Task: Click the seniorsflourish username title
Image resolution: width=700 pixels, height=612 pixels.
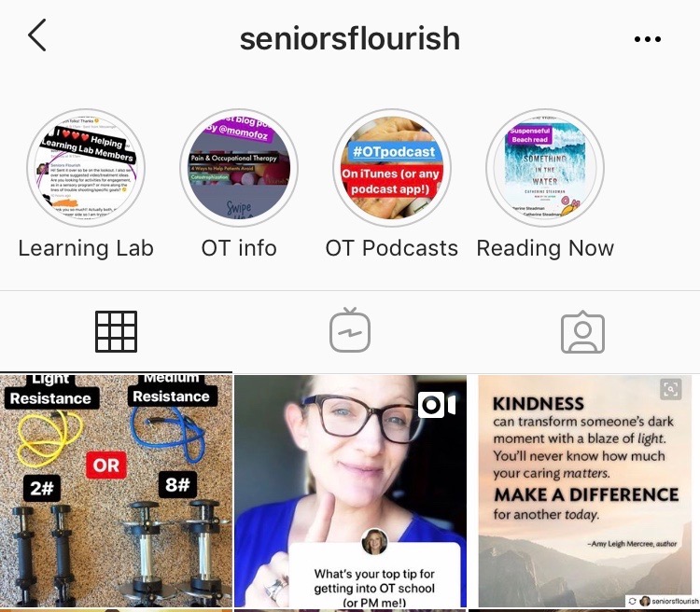Action: 350,38
